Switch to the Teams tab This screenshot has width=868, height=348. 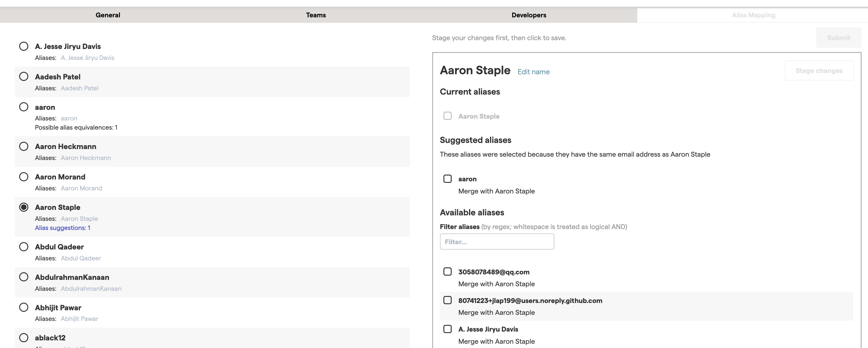point(315,15)
